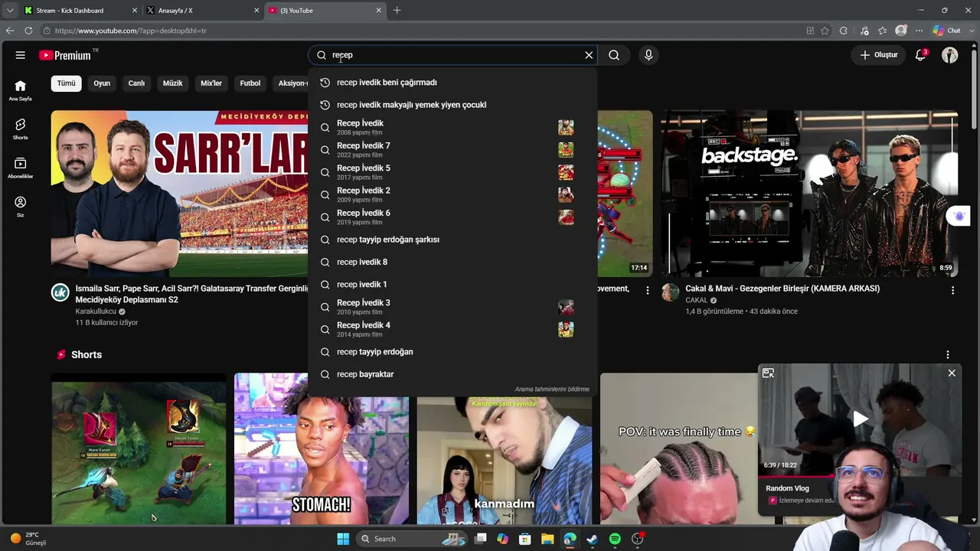Open the YouTube guide hamburger menu
The width and height of the screenshot is (980, 551).
point(21,55)
